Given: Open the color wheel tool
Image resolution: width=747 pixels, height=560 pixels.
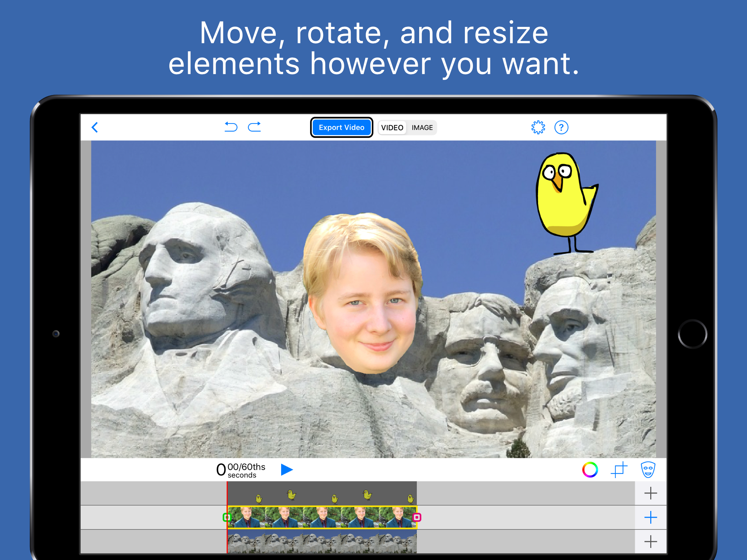Looking at the screenshot, I should pyautogui.click(x=589, y=470).
